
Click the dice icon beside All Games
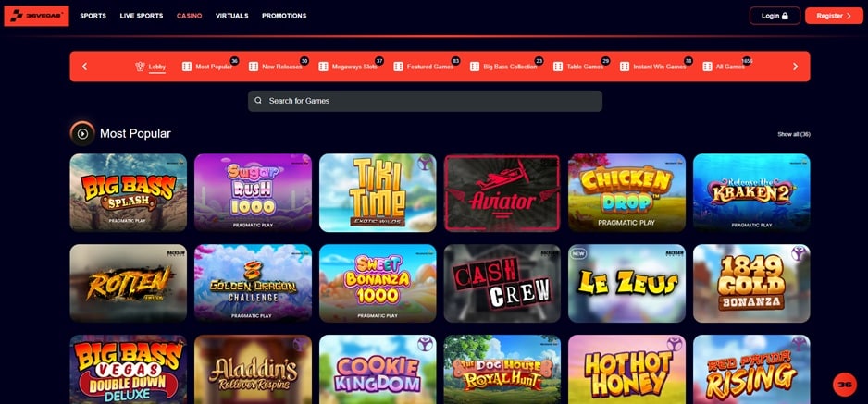point(707,67)
